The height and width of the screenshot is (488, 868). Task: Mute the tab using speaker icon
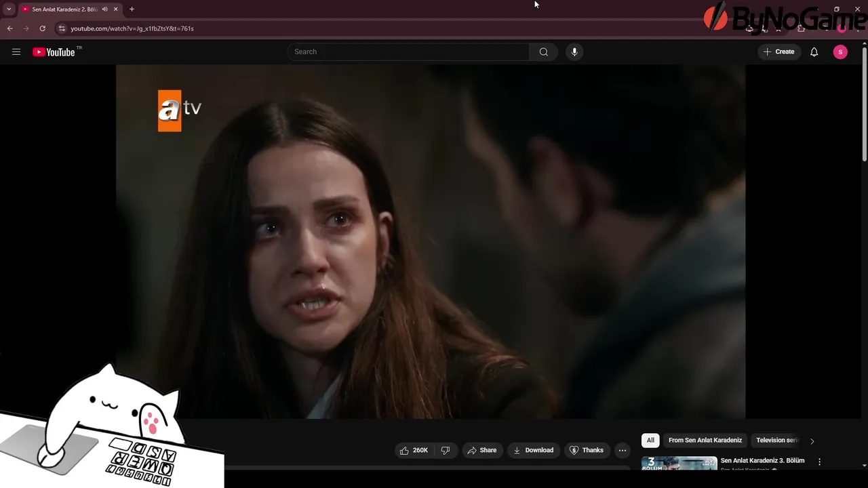(x=104, y=9)
